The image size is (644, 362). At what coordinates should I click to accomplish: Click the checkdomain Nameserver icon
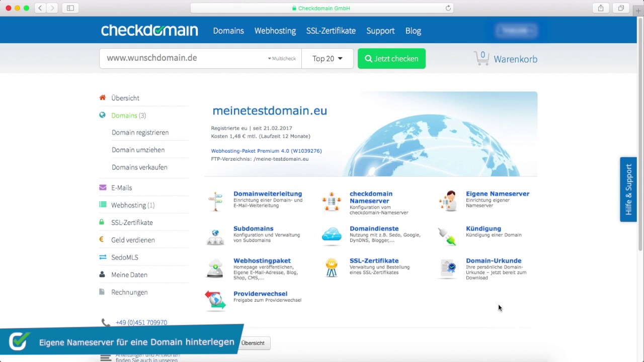[x=332, y=201]
